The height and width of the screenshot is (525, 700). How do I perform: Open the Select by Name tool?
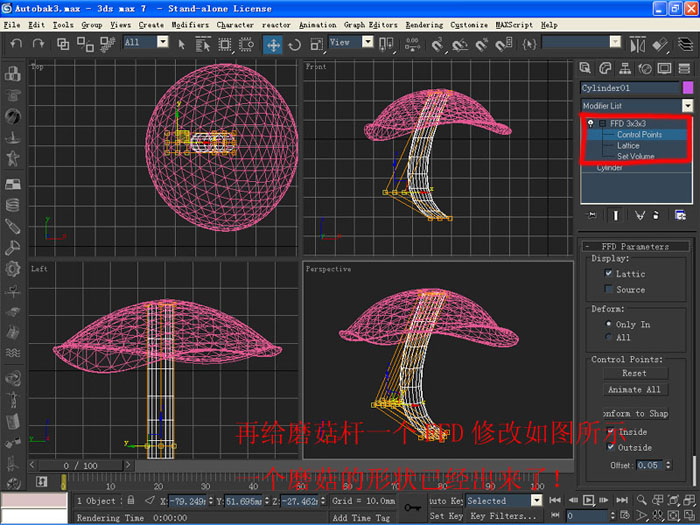(x=203, y=44)
